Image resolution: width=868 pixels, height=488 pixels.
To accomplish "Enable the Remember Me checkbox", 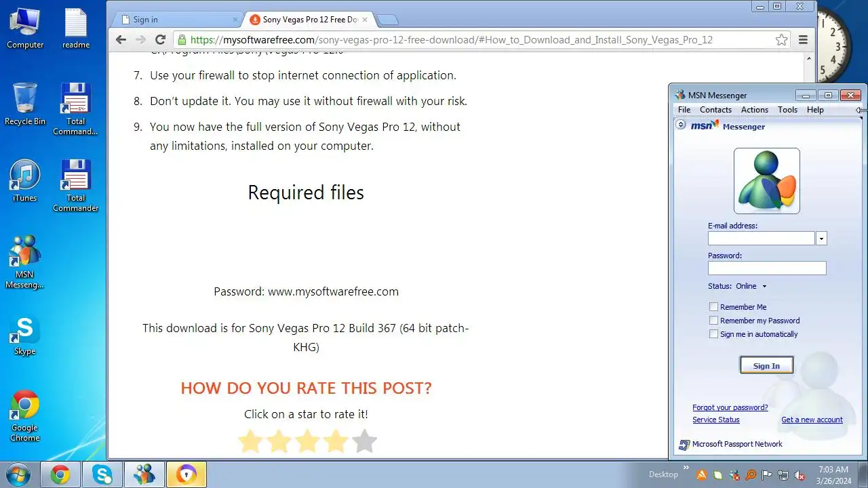I will coord(713,307).
